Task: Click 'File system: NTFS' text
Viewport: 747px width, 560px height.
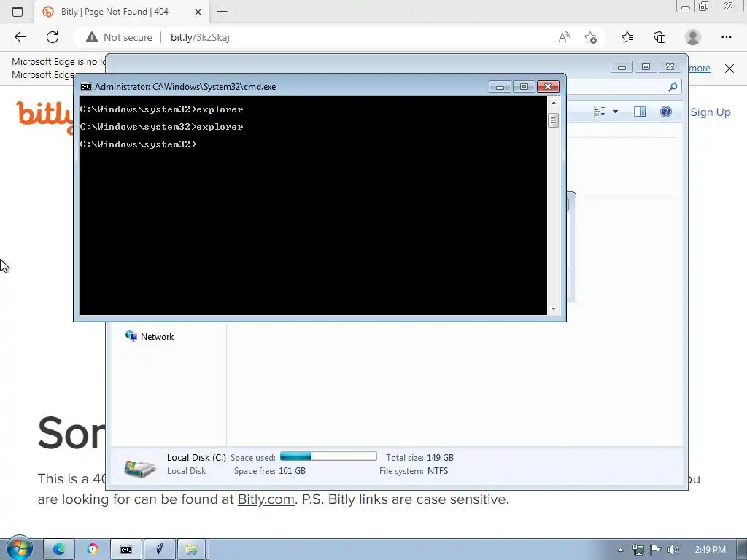Action: tap(414, 471)
